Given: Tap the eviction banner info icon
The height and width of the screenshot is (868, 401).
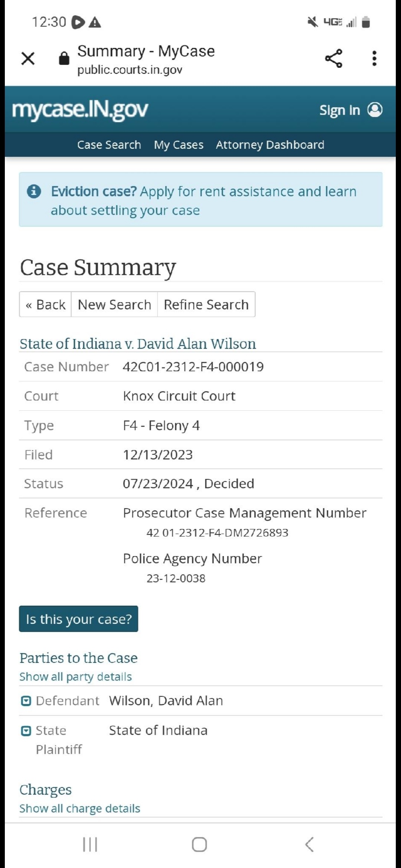Looking at the screenshot, I should coord(34,191).
